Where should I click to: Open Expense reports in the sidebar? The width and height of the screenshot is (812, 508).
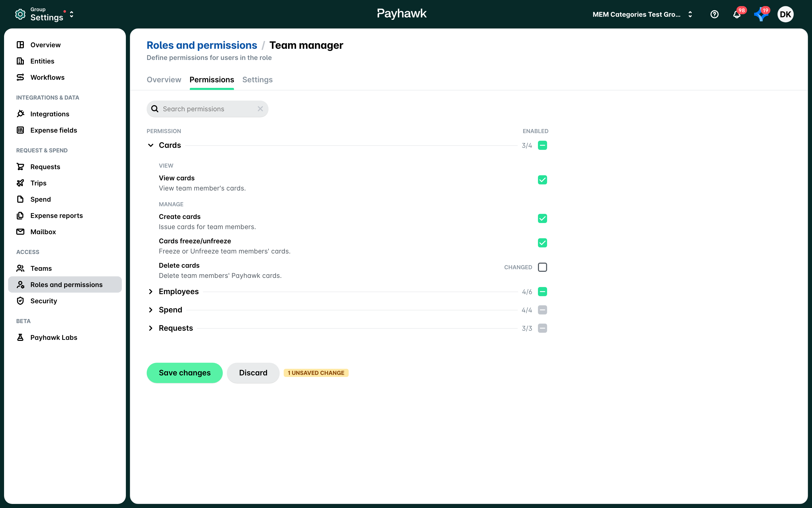[65, 215]
